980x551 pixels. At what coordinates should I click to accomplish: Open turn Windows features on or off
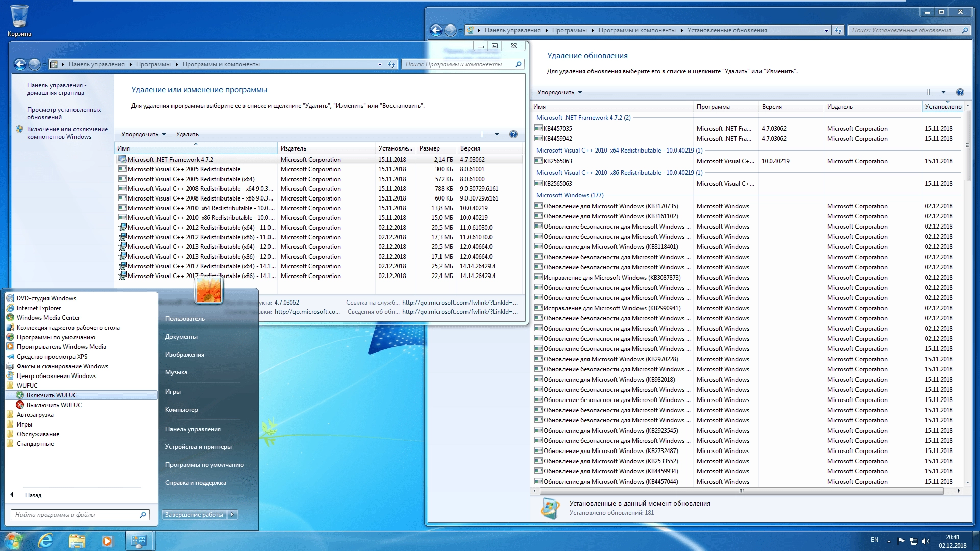click(67, 133)
